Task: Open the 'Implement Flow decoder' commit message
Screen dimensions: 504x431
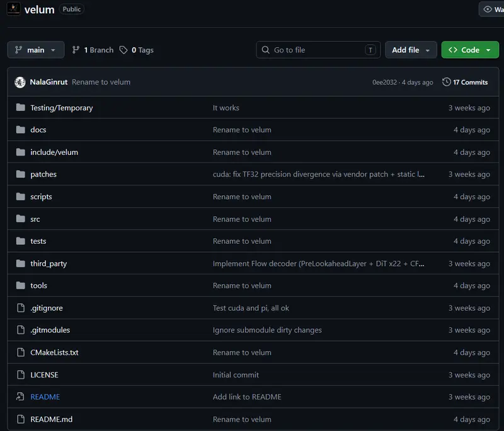Action: click(319, 263)
